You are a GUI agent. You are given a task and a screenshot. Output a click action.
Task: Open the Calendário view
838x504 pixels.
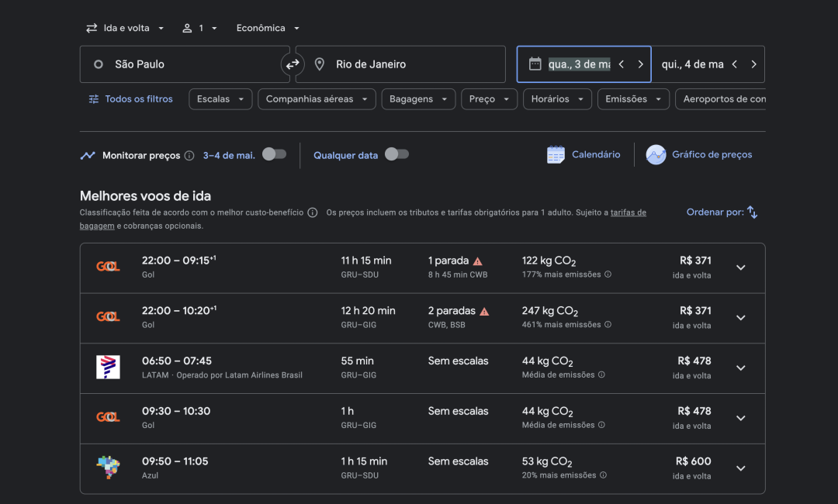[x=583, y=154]
